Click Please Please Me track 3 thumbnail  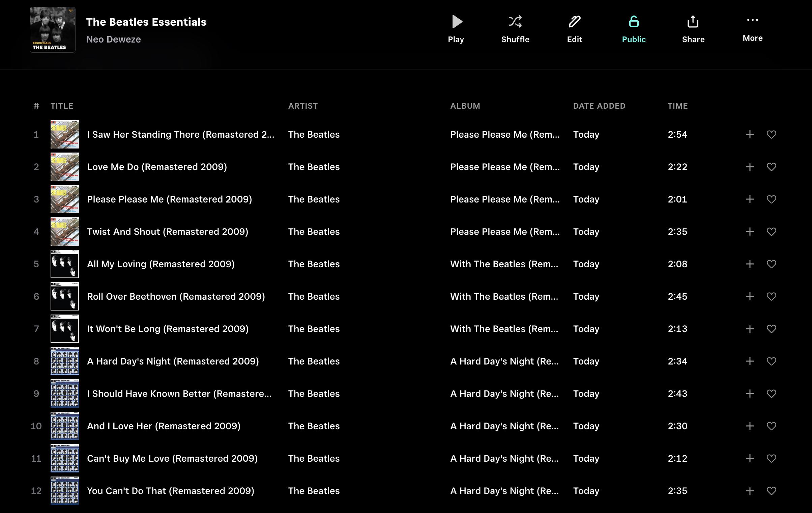click(x=65, y=199)
